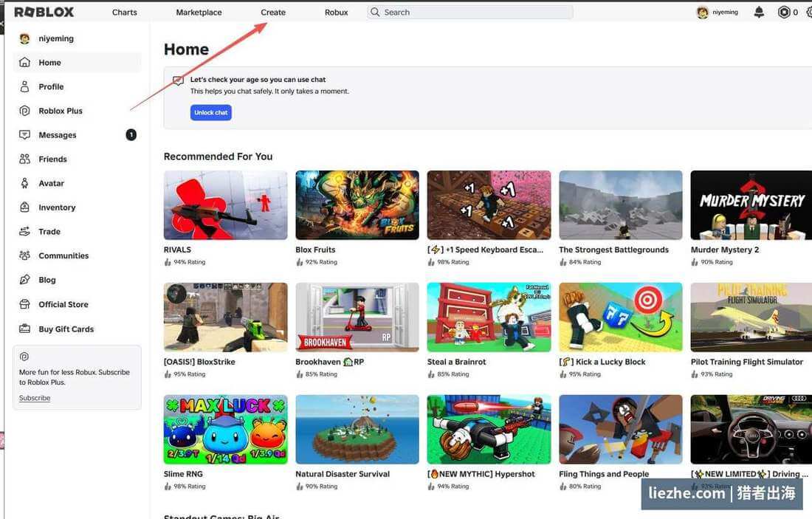Click the Home house icon in sidebar
The image size is (812, 519).
24,62
